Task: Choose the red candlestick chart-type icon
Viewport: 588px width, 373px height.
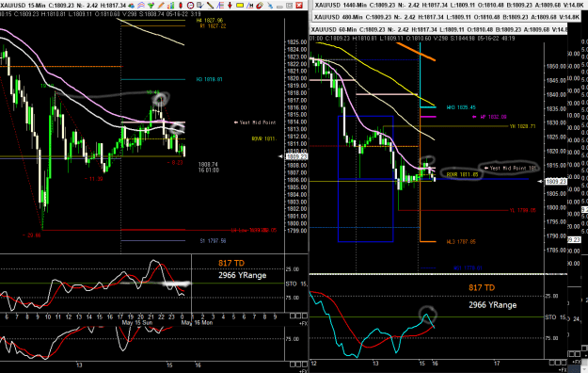Action: [x=181, y=6]
